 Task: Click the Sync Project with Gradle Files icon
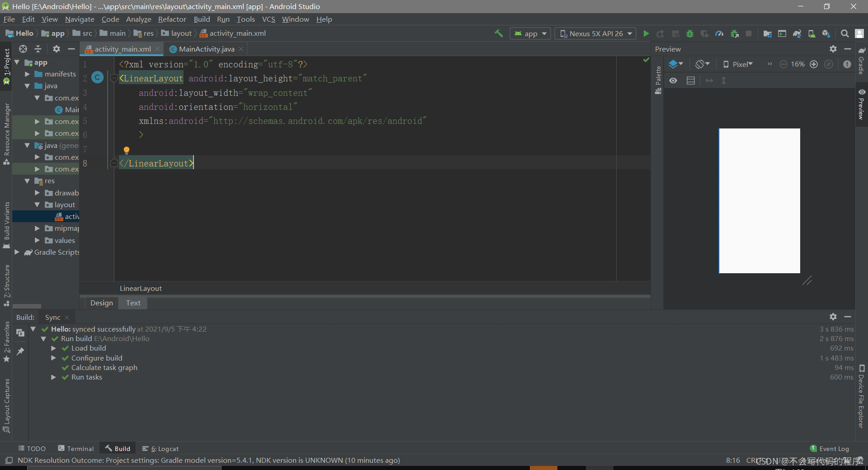pos(797,33)
